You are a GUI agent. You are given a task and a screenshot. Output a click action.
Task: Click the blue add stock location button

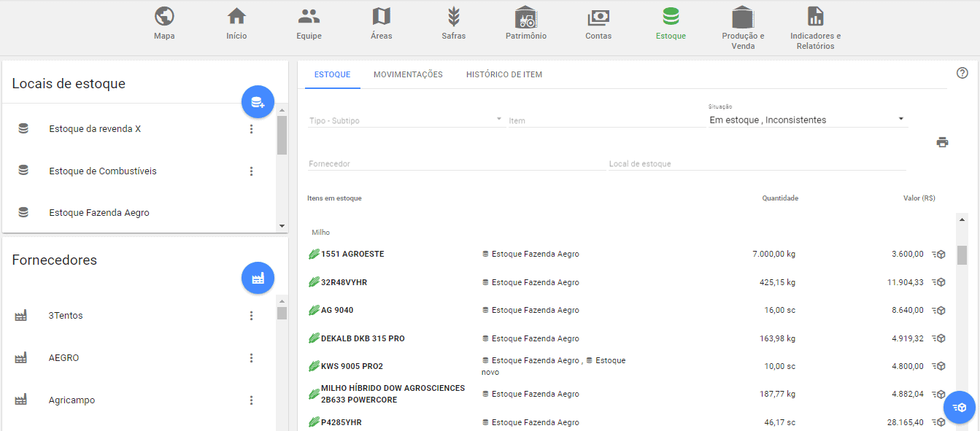[257, 101]
